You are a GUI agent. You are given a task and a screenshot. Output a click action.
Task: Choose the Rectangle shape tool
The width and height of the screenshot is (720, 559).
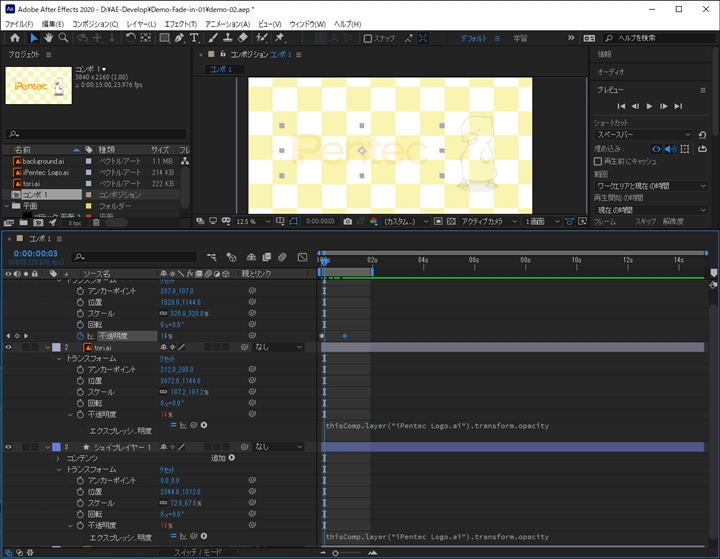click(162, 38)
